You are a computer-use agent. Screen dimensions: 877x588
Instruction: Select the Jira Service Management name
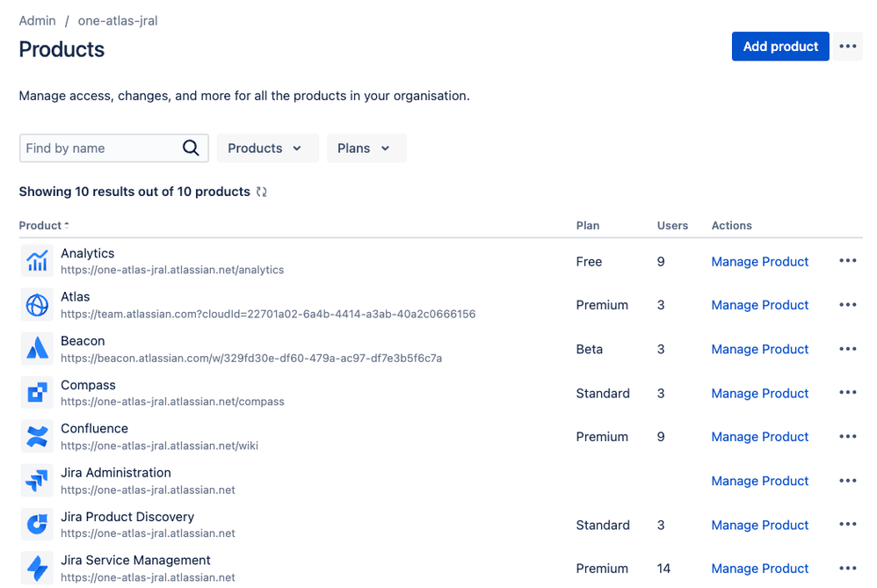pos(135,560)
